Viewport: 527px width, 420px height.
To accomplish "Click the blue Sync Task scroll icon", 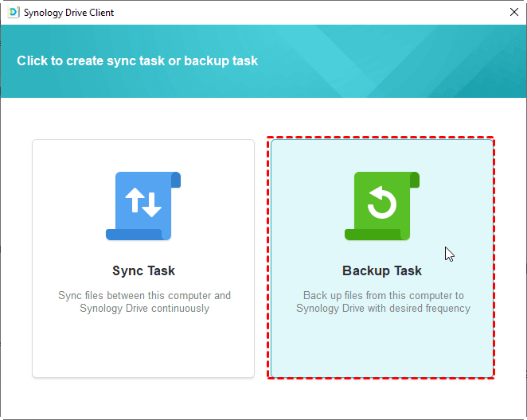I will [143, 205].
